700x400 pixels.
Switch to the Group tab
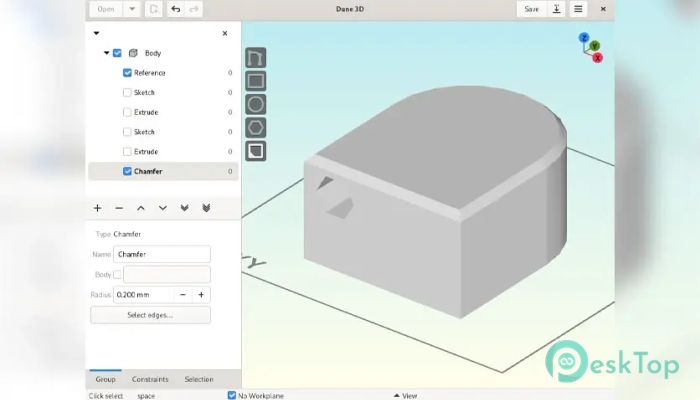click(x=105, y=379)
